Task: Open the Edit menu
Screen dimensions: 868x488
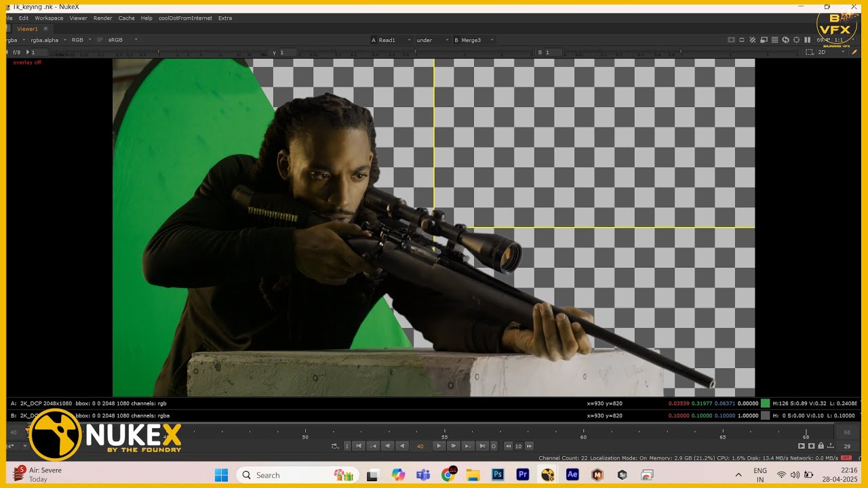Action: click(24, 18)
